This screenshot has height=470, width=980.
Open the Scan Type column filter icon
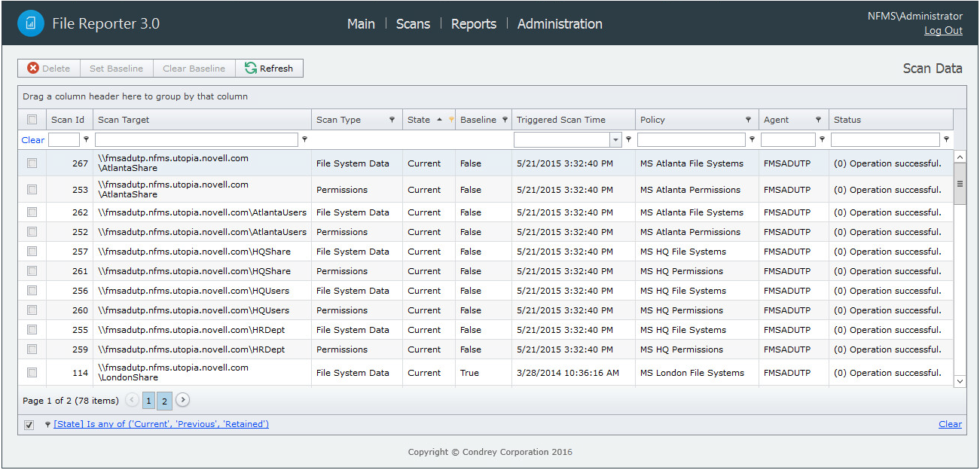392,120
